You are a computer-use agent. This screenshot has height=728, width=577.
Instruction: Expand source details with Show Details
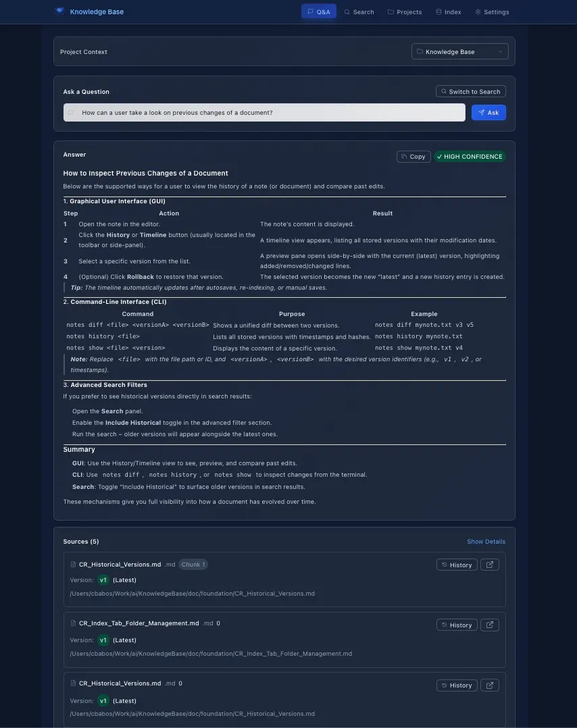[486, 542]
